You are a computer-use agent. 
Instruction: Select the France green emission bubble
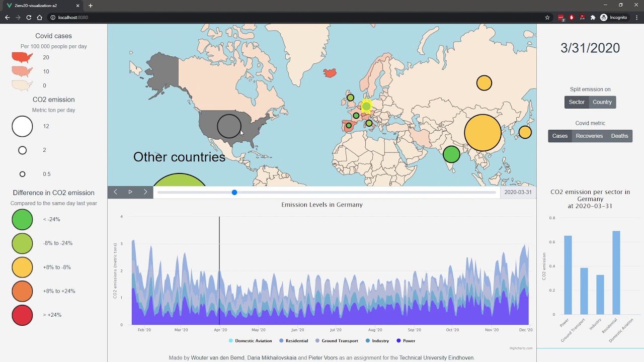pyautogui.click(x=356, y=116)
